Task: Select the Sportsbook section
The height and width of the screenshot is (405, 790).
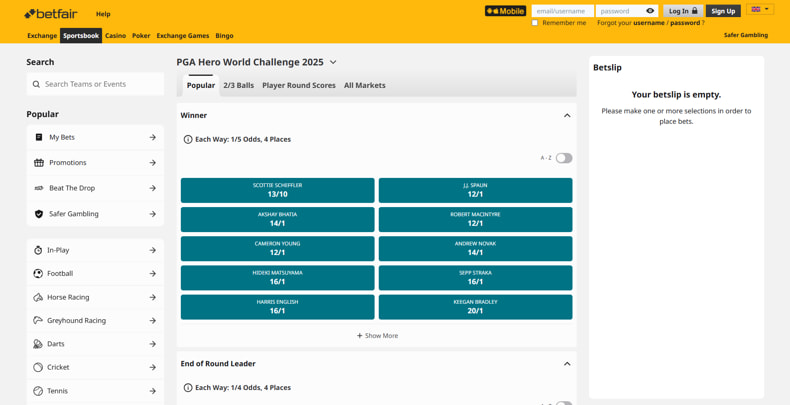Action: coord(81,36)
